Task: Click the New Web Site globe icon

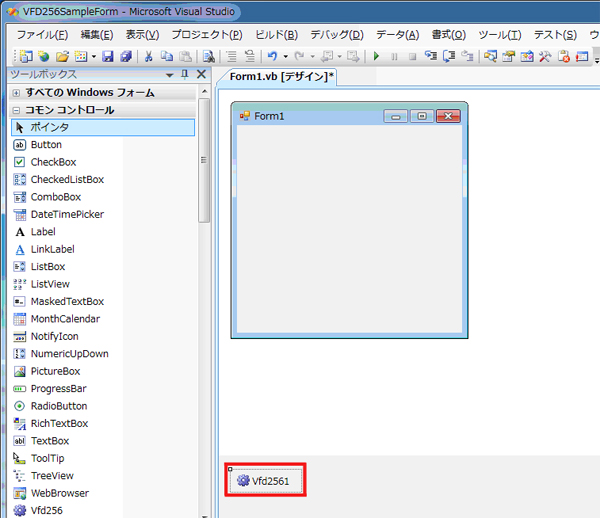Action: [44, 57]
